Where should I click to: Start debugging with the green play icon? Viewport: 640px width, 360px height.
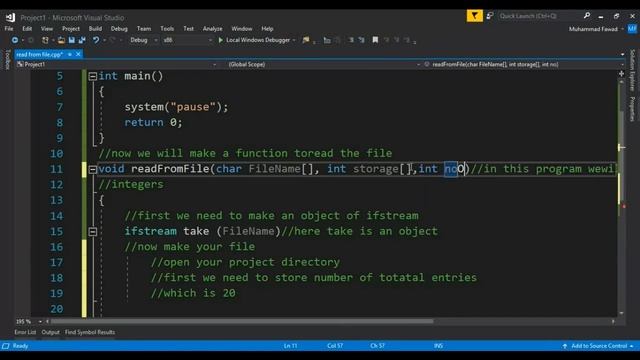(x=220, y=40)
